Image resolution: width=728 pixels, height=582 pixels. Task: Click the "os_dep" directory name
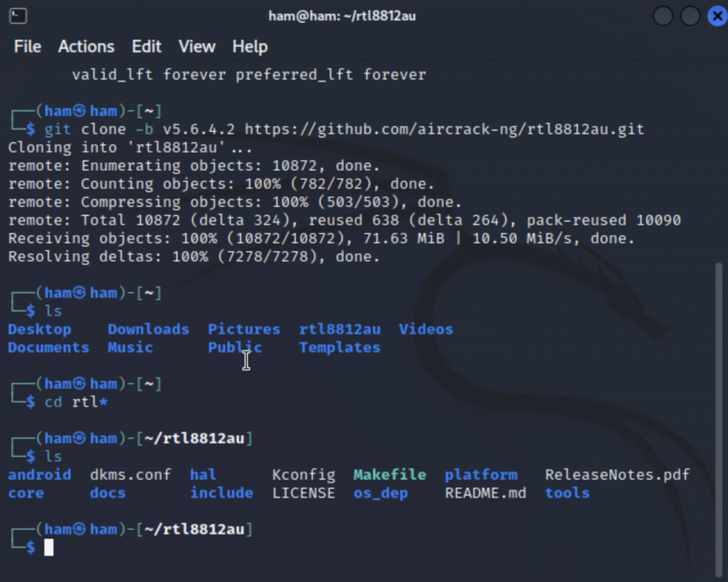point(381,493)
